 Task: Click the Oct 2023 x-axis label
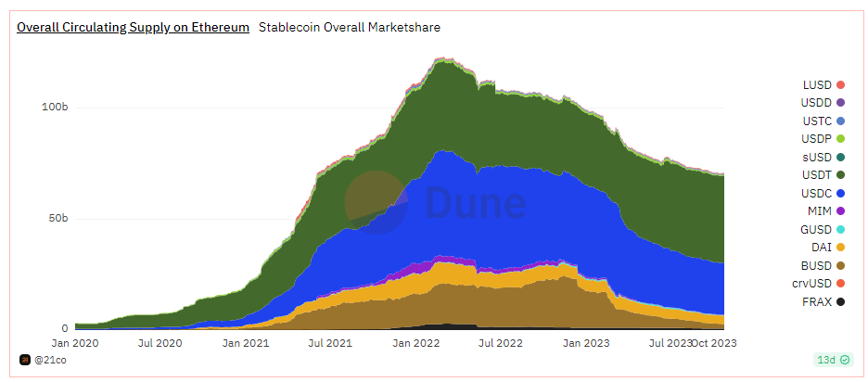coord(714,343)
